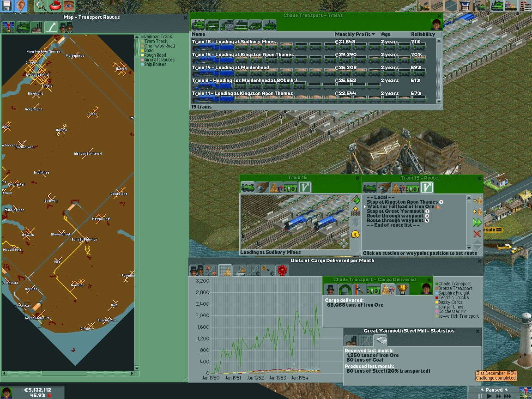This screenshot has width=532, height=399.
Task: Show trucks in Chade Transport vehicle list
Action: click(226, 25)
